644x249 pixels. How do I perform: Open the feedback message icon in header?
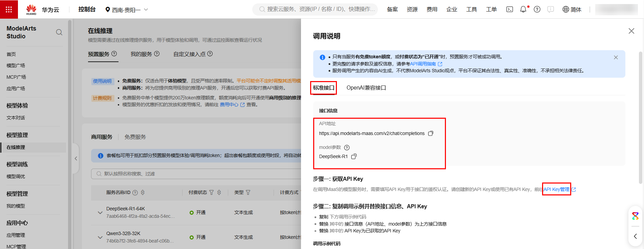coord(551,9)
